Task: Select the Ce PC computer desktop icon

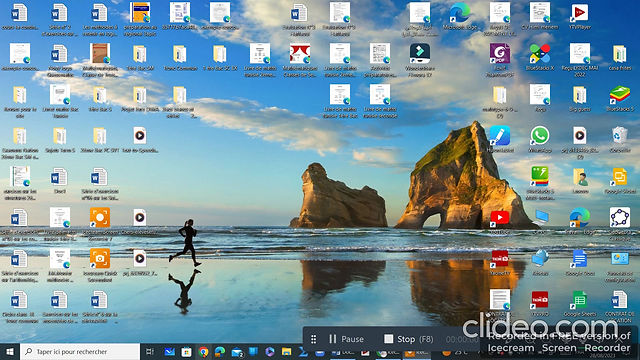Action: click(x=540, y=222)
